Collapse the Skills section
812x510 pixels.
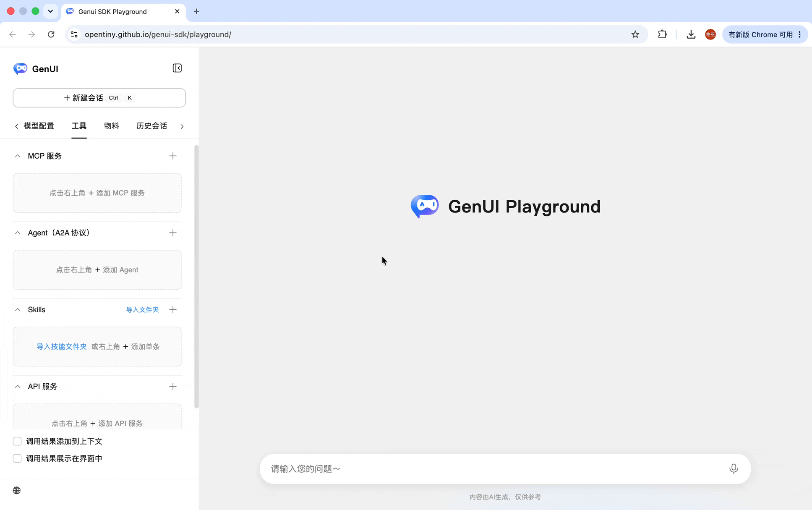point(18,310)
